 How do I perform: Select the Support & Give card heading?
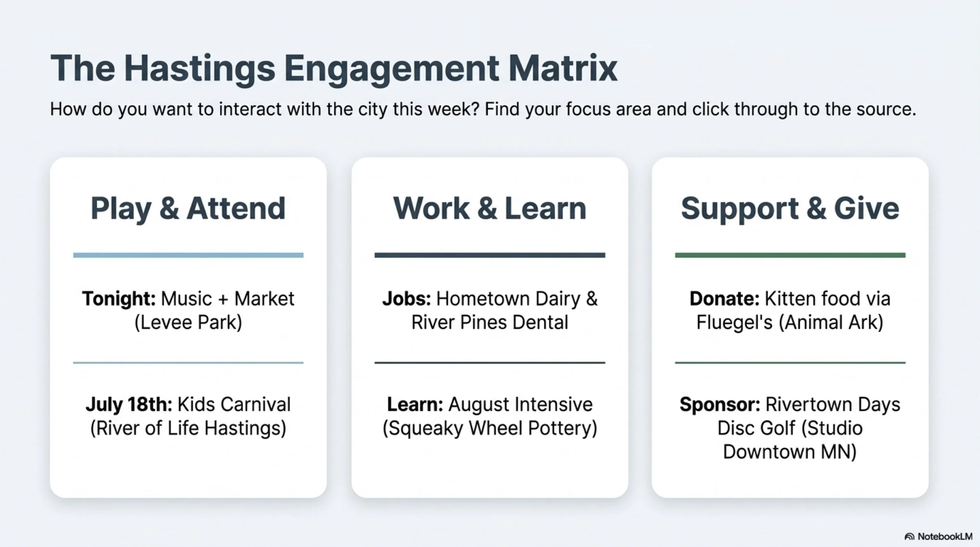(790, 209)
